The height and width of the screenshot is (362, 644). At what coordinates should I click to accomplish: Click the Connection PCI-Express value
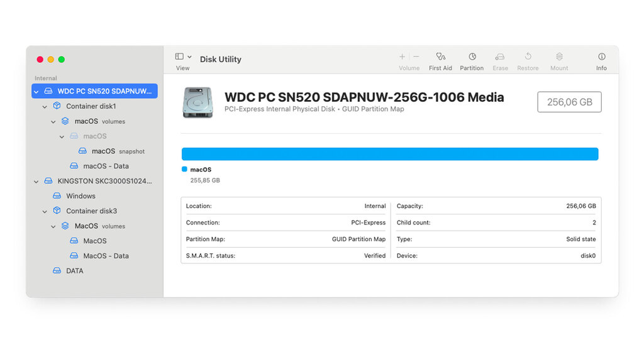tap(368, 222)
